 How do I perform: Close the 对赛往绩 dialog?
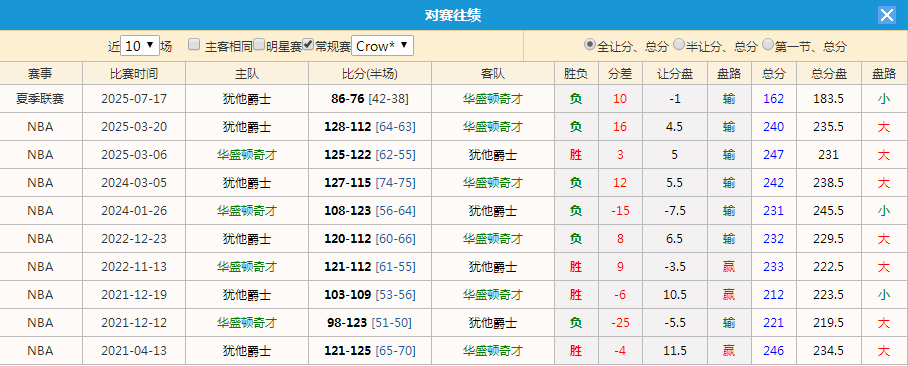click(887, 15)
